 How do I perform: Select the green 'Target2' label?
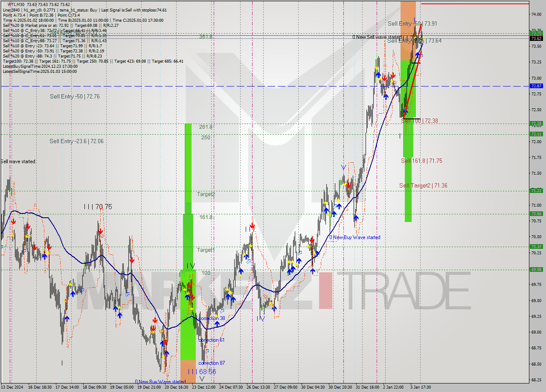206,194
